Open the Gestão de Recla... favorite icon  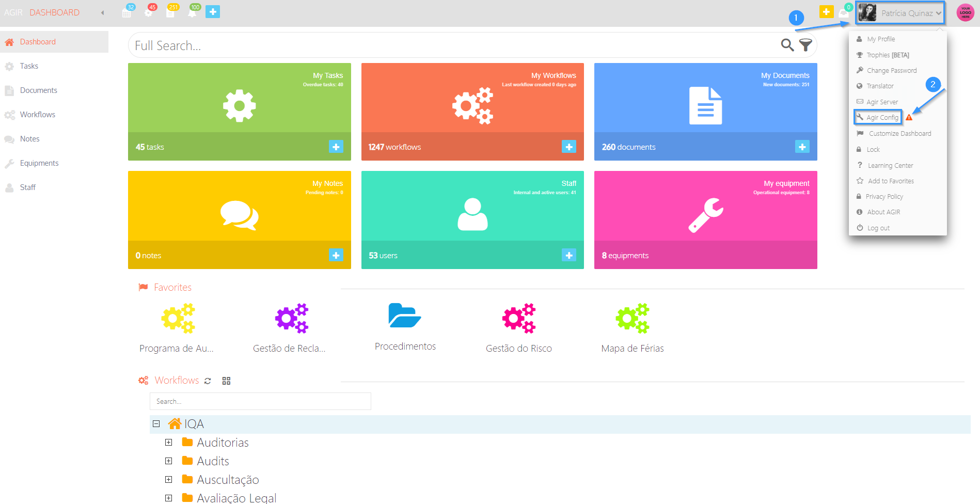(291, 318)
